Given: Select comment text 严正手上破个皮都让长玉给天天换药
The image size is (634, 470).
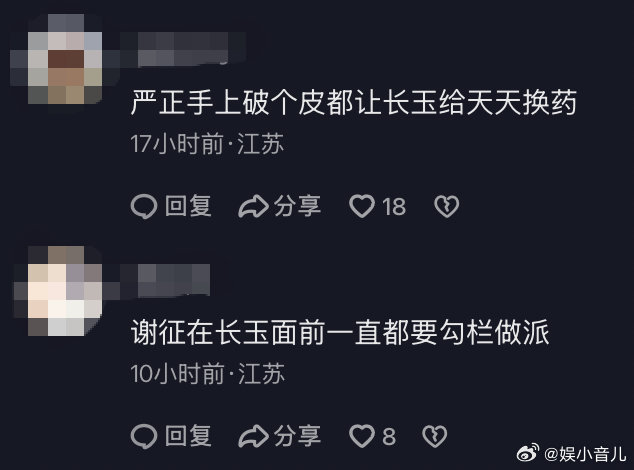Looking at the screenshot, I should pyautogui.click(x=354, y=102).
